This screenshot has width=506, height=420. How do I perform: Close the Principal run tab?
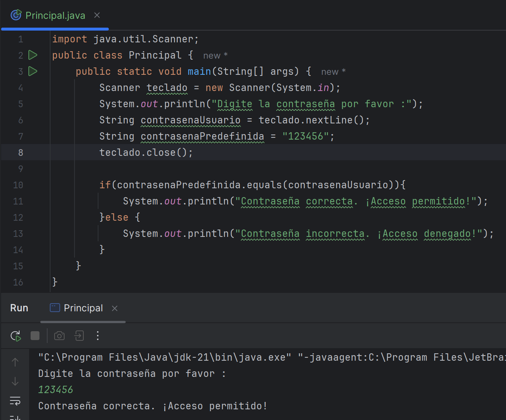[x=115, y=308]
